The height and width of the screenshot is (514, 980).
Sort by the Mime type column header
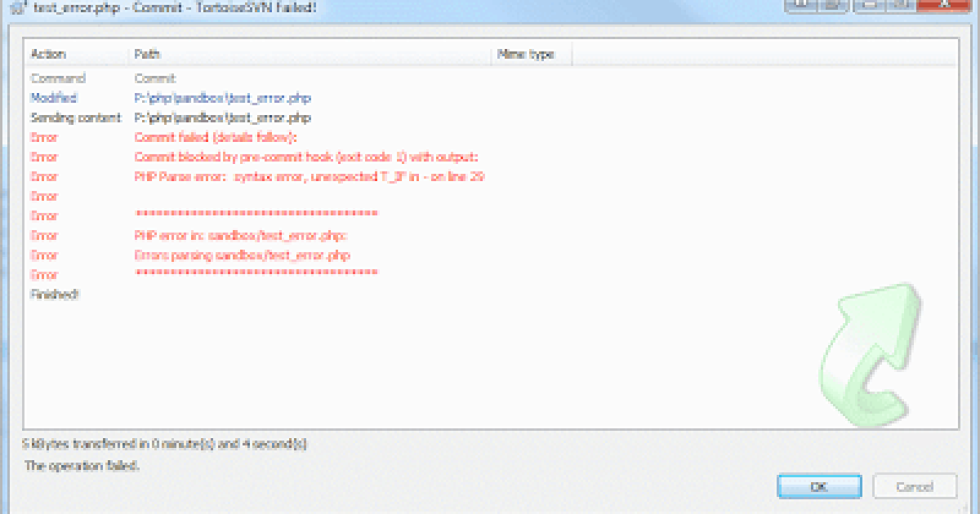(x=525, y=55)
